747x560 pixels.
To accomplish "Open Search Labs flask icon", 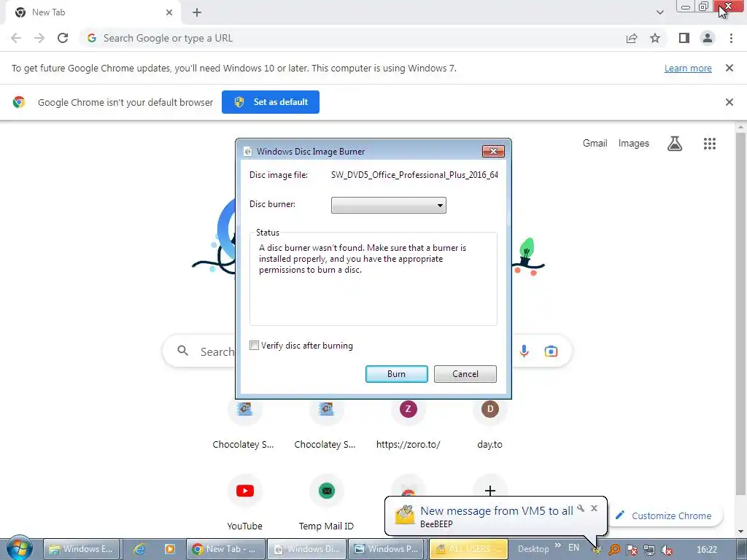I will pyautogui.click(x=675, y=144).
